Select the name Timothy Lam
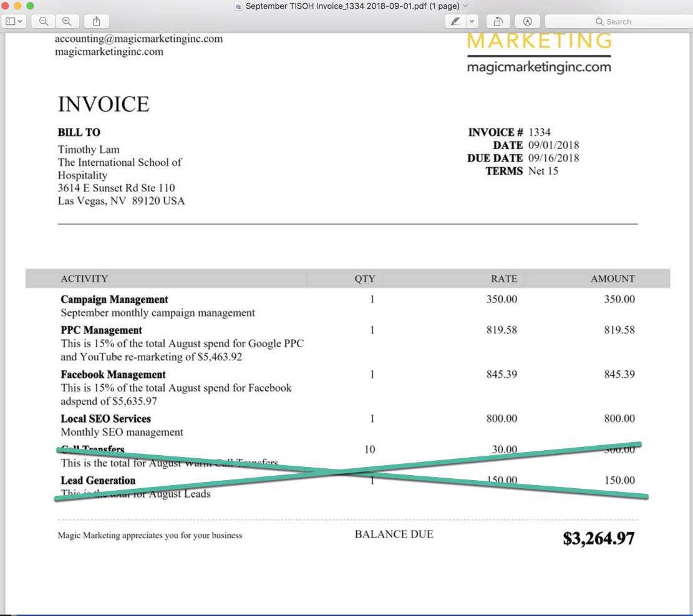This screenshot has height=616, width=693. tap(89, 150)
